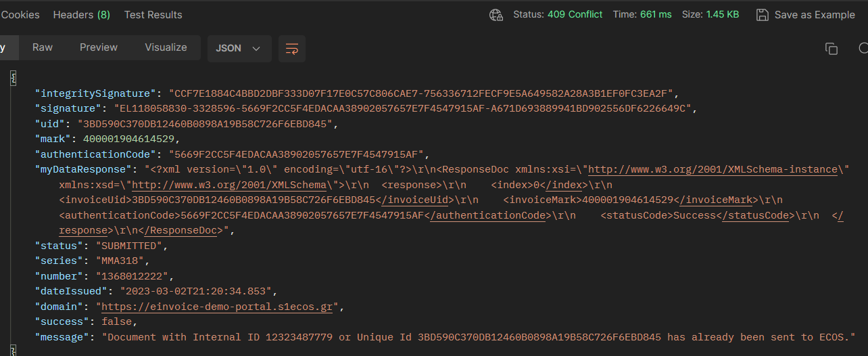Switch to Raw response view

(43, 47)
